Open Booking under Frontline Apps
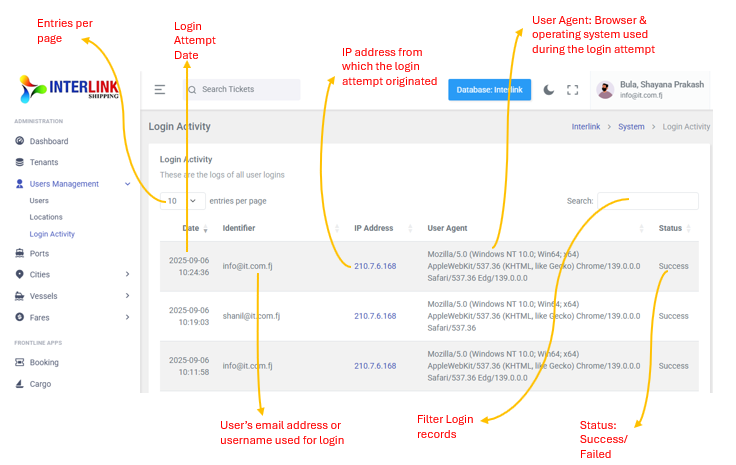 pos(44,363)
